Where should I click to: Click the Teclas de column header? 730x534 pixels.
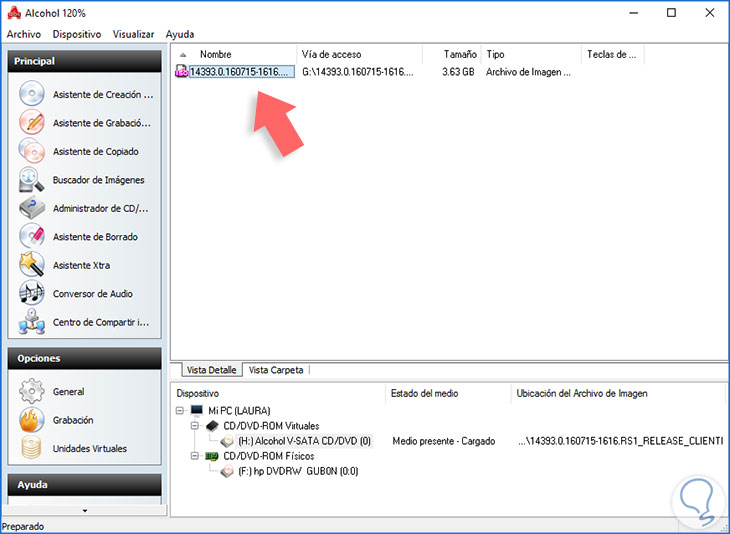pyautogui.click(x=612, y=54)
